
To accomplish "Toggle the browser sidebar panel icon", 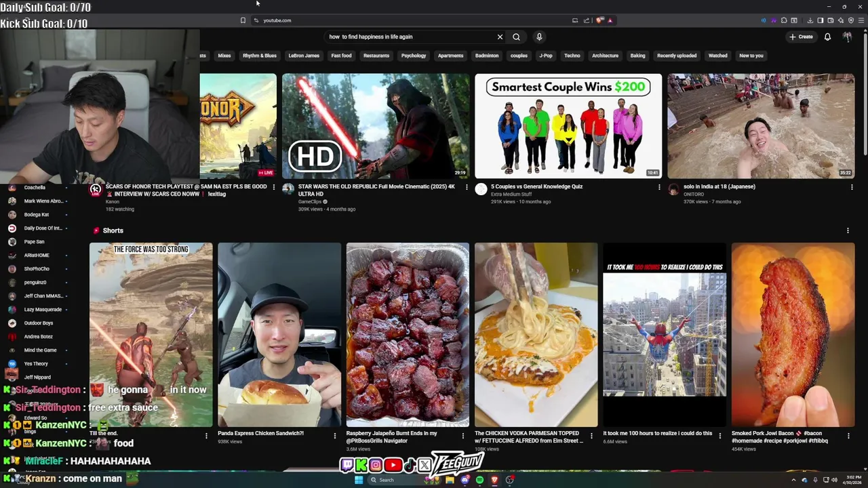I will [x=820, y=20].
